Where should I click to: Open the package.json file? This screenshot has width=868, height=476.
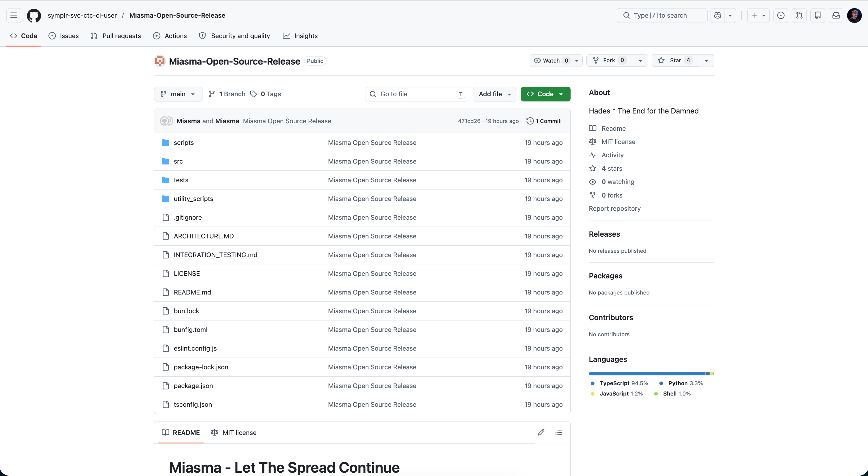pyautogui.click(x=193, y=386)
